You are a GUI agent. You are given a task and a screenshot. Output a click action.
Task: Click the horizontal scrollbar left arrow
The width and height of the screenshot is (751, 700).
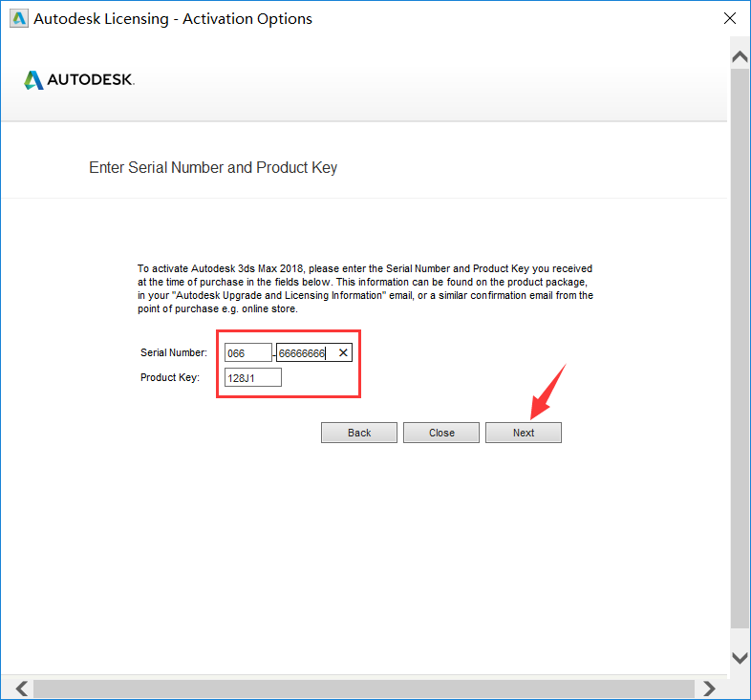[x=21, y=688]
